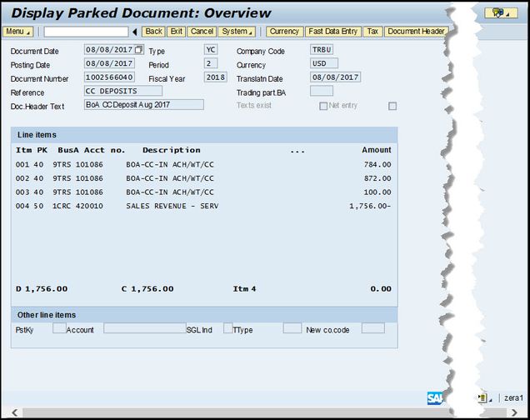Image resolution: width=530 pixels, height=420 pixels.
Task: Click the Document Number field
Action: [x=109, y=77]
